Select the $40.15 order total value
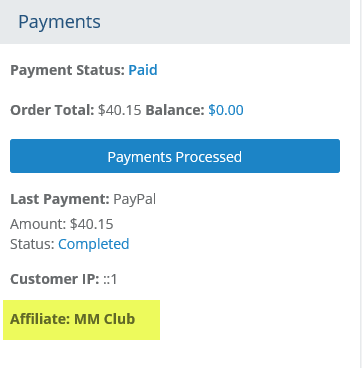This screenshot has height=368, width=362. [120, 110]
